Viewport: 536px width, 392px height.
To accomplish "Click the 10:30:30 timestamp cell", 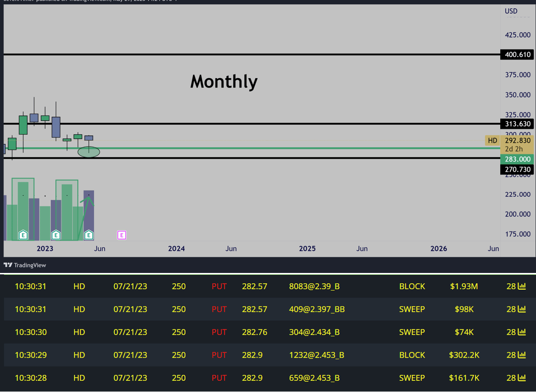I will 31,332.
